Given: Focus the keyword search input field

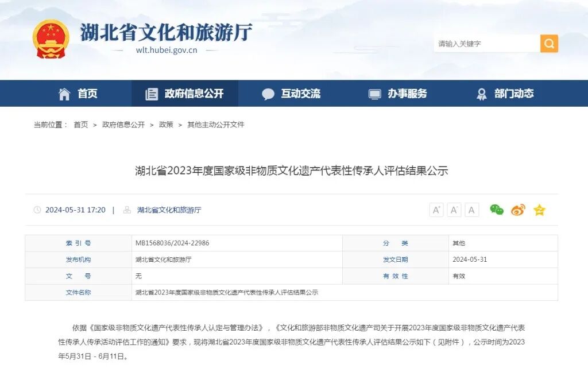Looking at the screenshot, I should (x=487, y=44).
